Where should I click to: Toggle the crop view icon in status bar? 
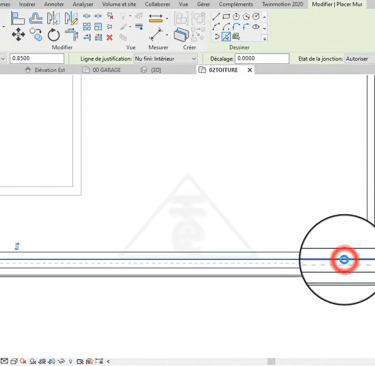click(x=42, y=361)
